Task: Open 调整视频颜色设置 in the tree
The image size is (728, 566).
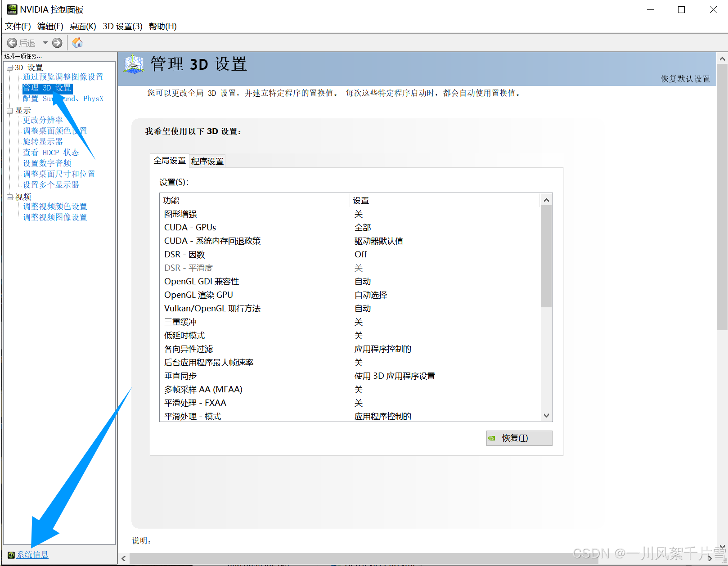Action: point(55,207)
